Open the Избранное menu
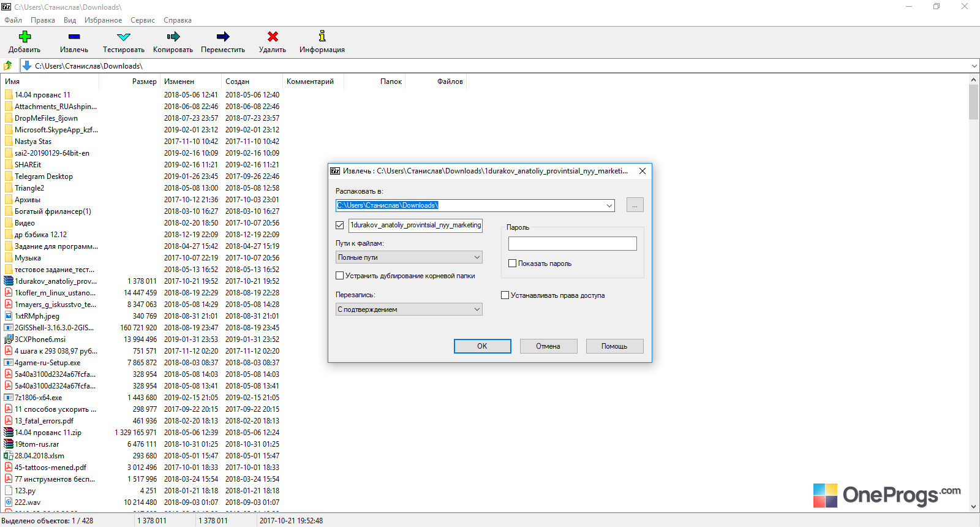 pos(103,20)
